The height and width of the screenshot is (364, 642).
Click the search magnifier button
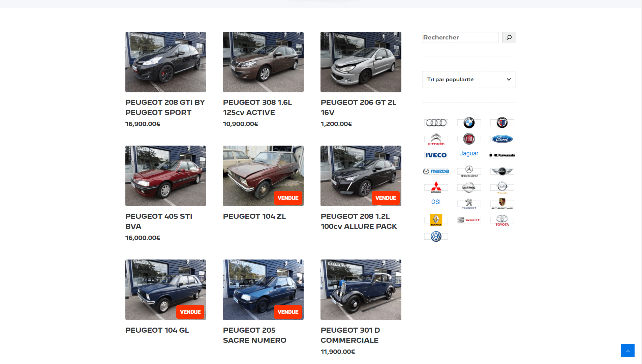pyautogui.click(x=509, y=37)
